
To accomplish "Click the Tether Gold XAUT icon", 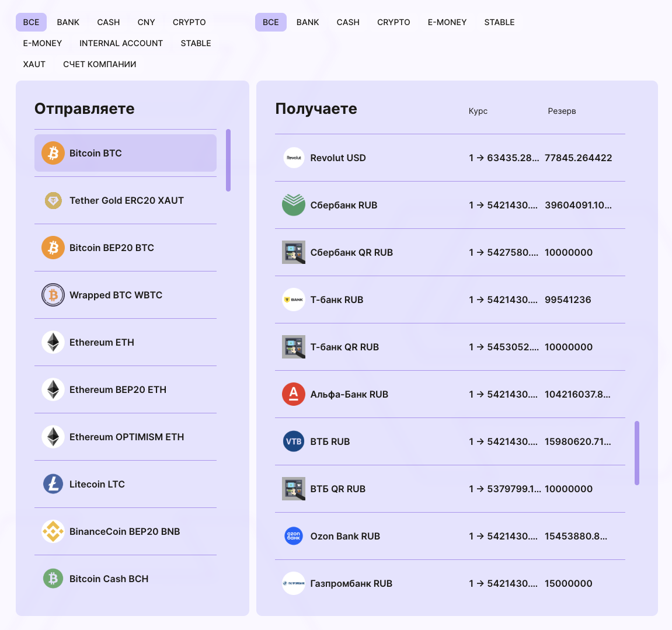I will point(53,200).
